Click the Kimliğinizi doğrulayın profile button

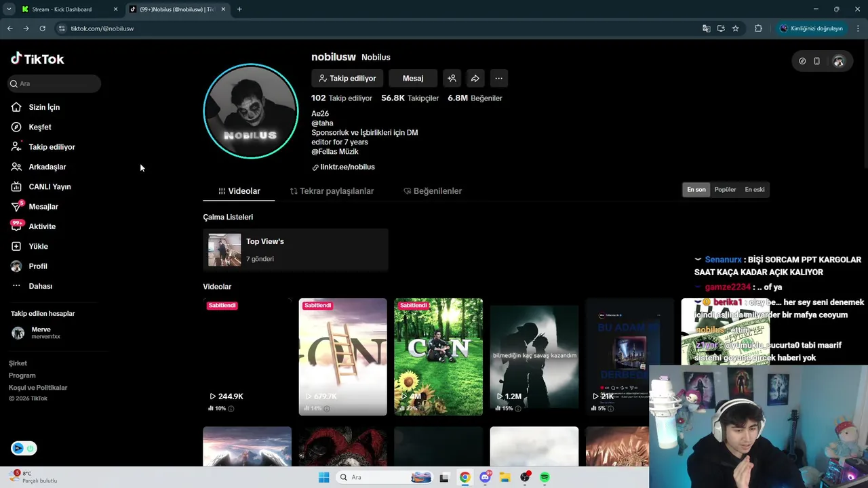[x=811, y=28]
